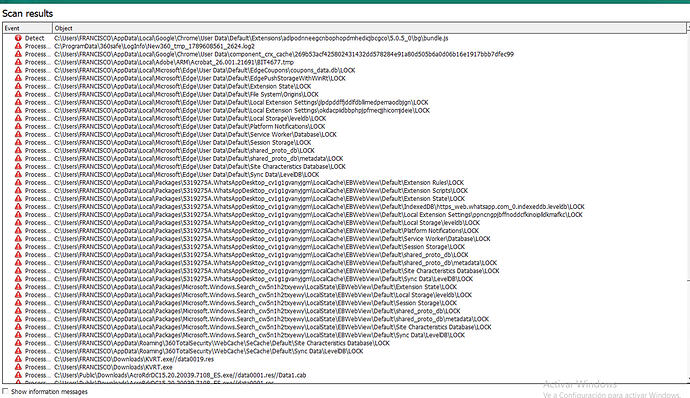Select the Windows.Search shared_proto_db\metadata path
The width and height of the screenshot is (690, 398).
(x=272, y=319)
